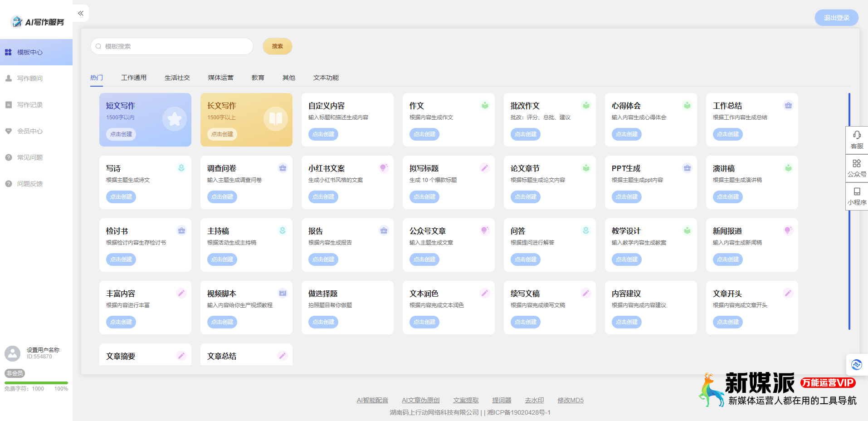Open 写作顾问 in the sidebar menu
The image size is (868, 421).
(30, 78)
